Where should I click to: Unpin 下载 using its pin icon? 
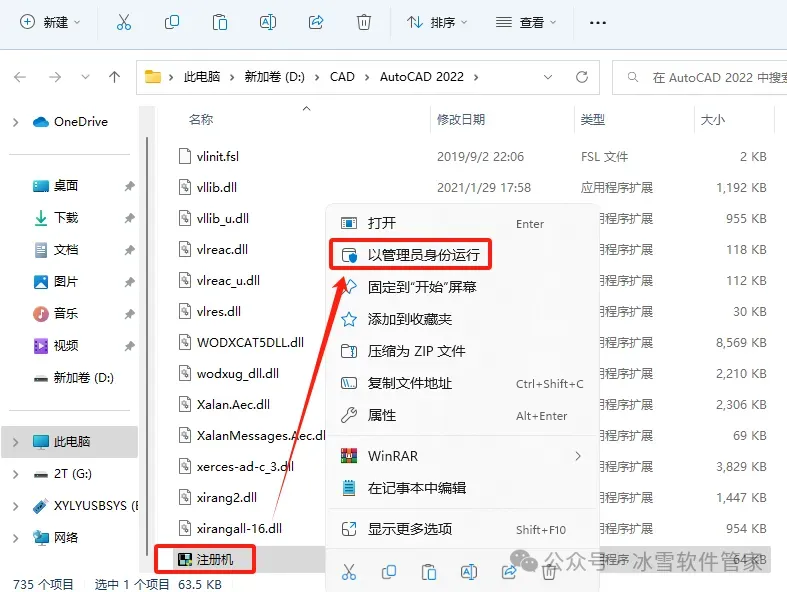(x=129, y=218)
